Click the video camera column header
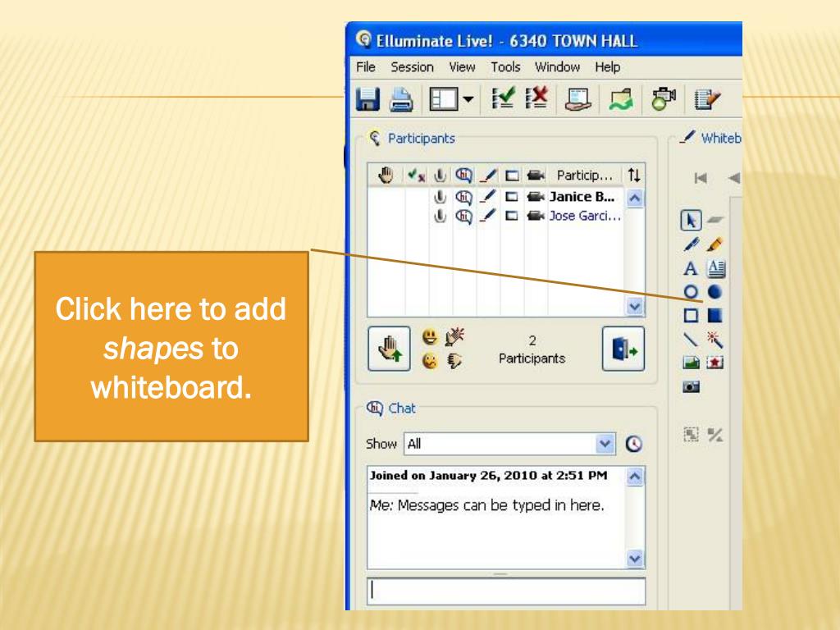 [x=535, y=176]
